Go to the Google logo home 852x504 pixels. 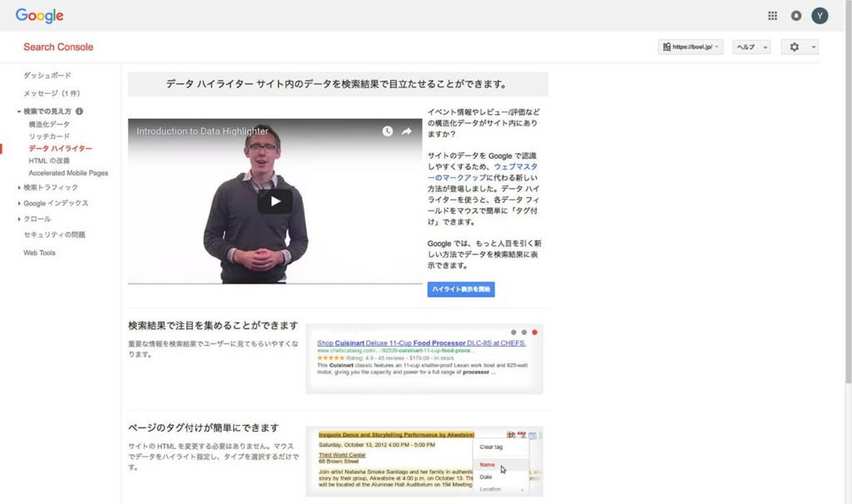[40, 16]
